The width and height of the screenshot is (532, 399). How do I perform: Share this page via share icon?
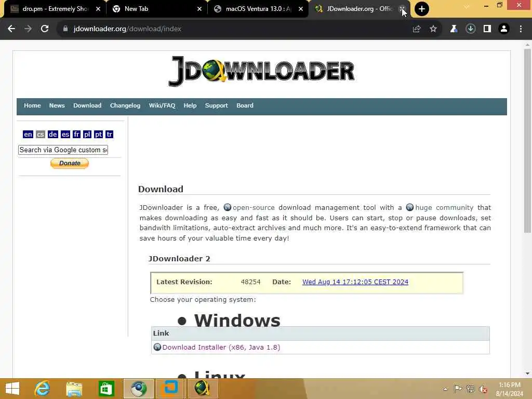point(417,29)
